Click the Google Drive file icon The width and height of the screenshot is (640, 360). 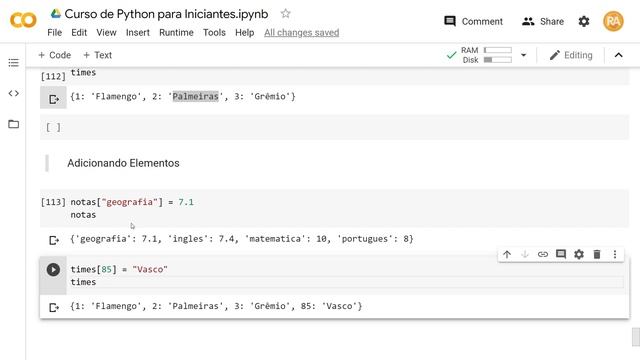coord(56,13)
